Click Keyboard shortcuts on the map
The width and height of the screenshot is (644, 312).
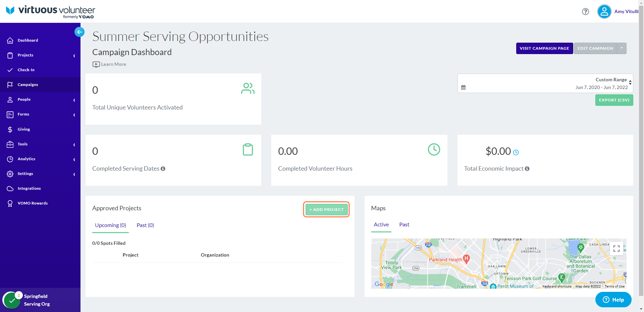pos(557,286)
